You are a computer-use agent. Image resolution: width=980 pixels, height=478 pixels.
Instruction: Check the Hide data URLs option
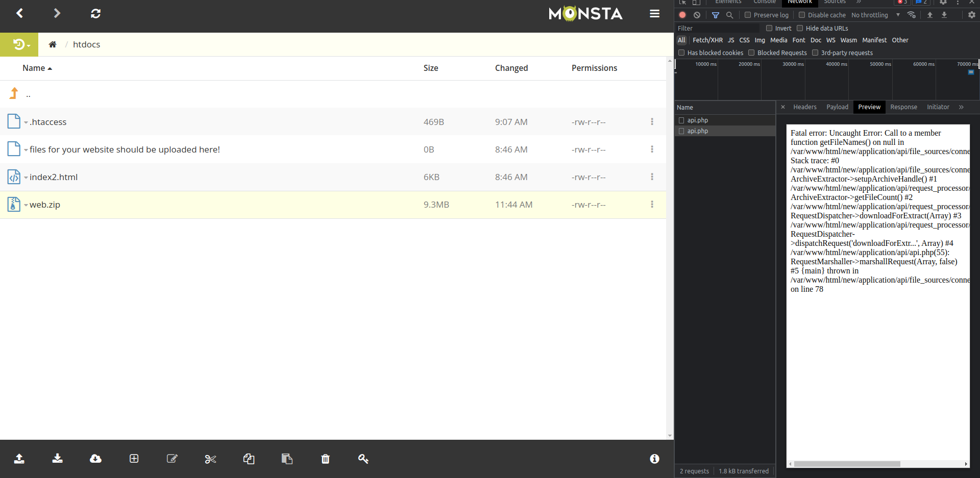tap(800, 29)
